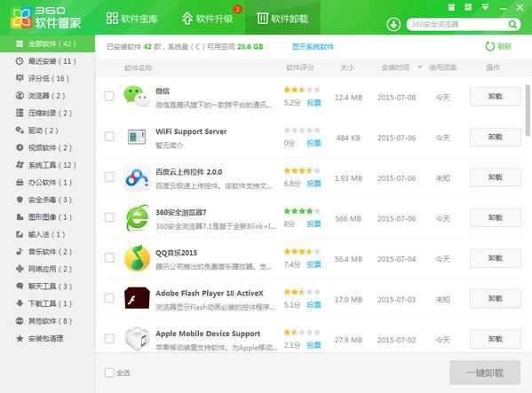This screenshot has width=532, height=393.
Task: Click the 360 browser 7 icon
Action: (137, 218)
